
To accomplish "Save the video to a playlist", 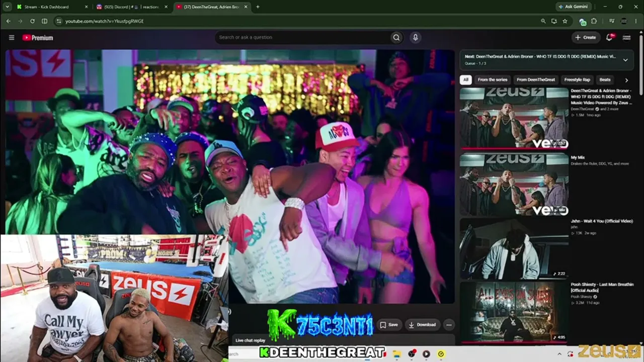I will (x=388, y=325).
